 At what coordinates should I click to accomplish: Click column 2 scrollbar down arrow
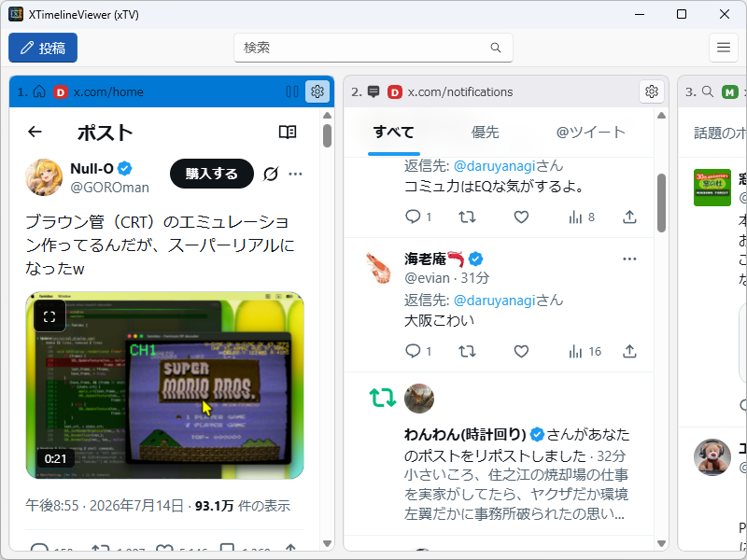tap(661, 543)
